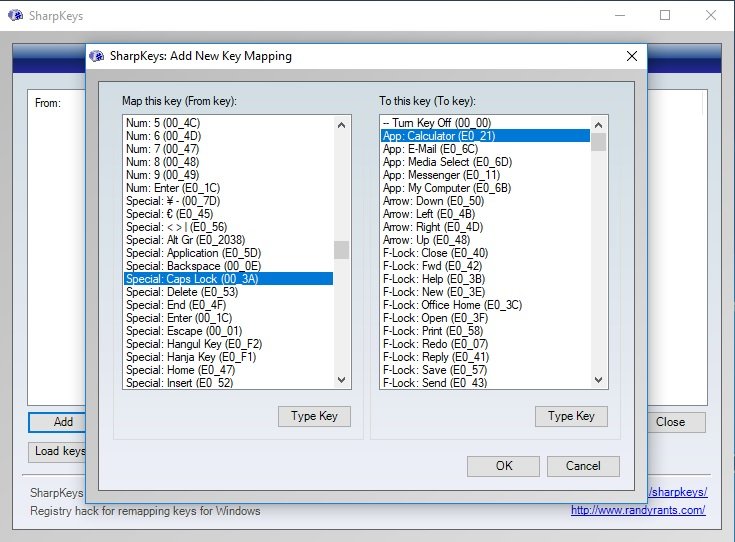Click the To list scroll up arrow
Screen dimensions: 735x542
point(598,125)
